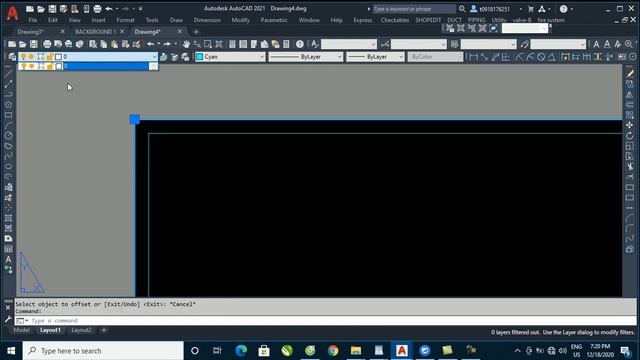The image size is (640, 360).
Task: Click the Move tool in Modify toolbar
Action: (x=630, y=125)
